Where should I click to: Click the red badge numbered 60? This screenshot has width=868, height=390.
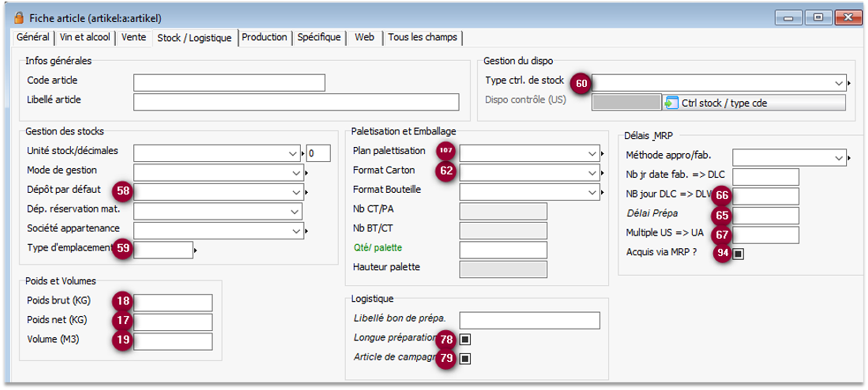(x=582, y=83)
